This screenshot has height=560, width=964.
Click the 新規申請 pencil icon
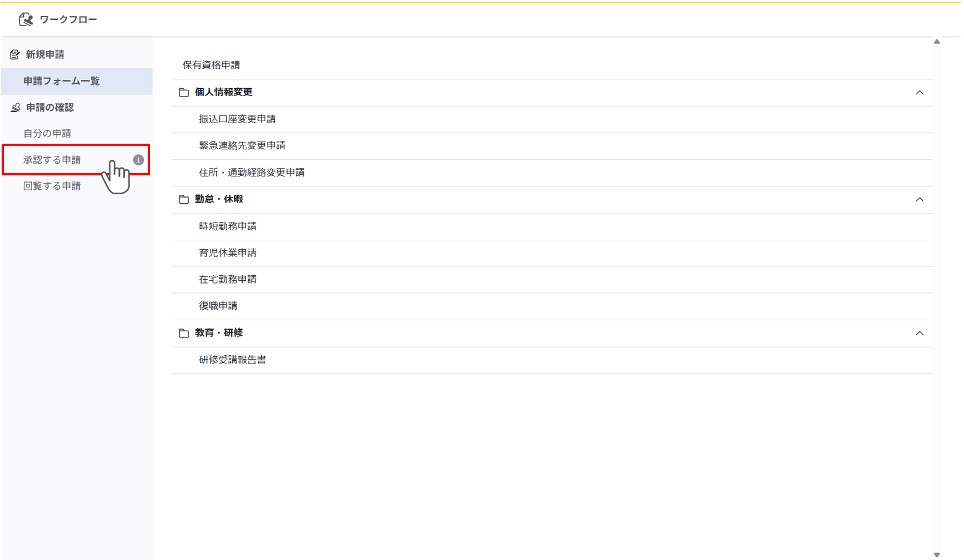coord(15,54)
